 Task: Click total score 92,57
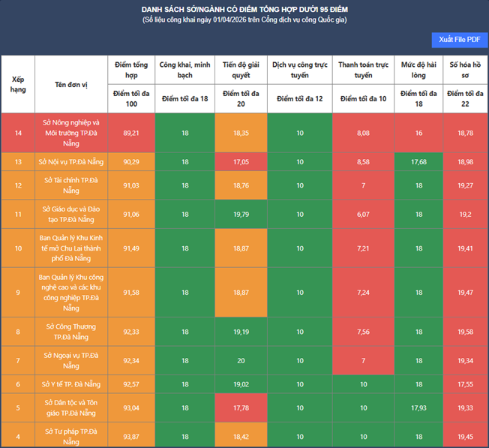click(131, 384)
